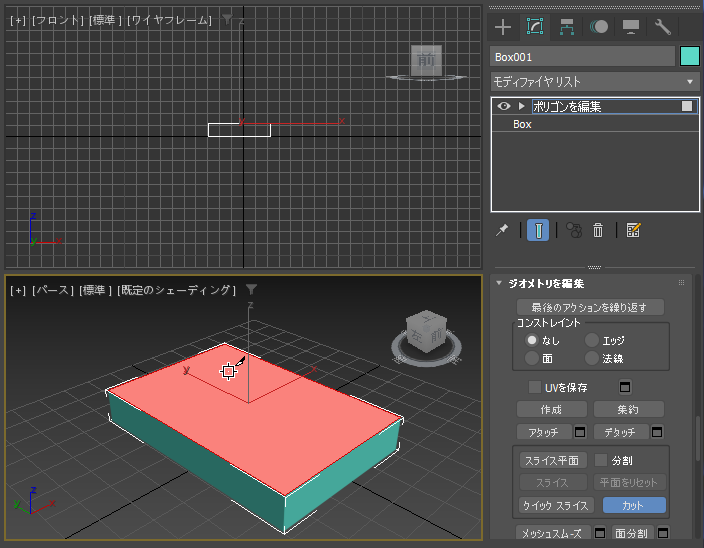Open front viewport [標準] menu
The image size is (704, 548).
coord(106,20)
